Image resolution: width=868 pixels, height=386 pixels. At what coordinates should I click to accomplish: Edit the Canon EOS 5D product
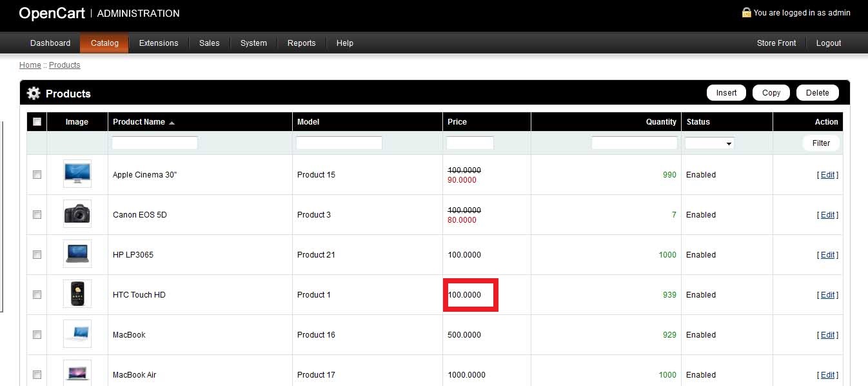point(827,215)
